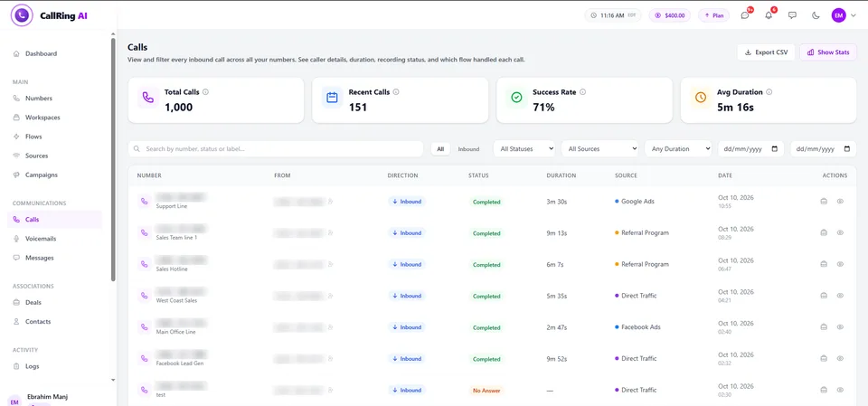The height and width of the screenshot is (406, 868).
Task: Open the first date picker field
Action: pos(751,149)
